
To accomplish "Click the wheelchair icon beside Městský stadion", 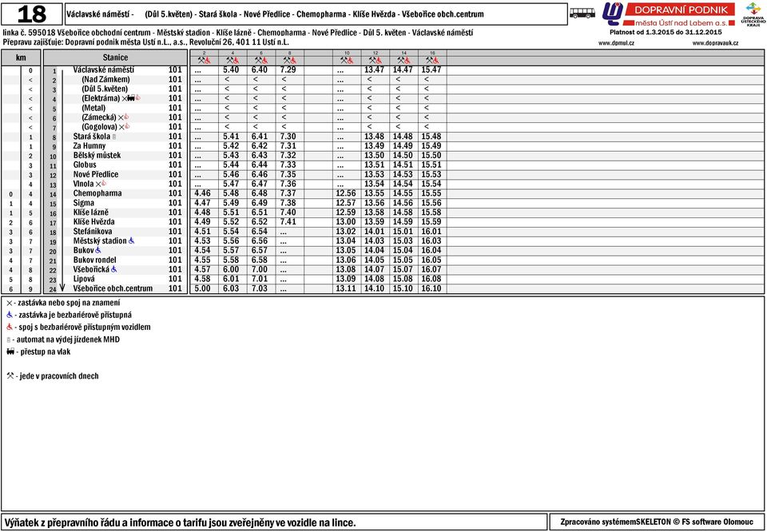I will [x=131, y=240].
